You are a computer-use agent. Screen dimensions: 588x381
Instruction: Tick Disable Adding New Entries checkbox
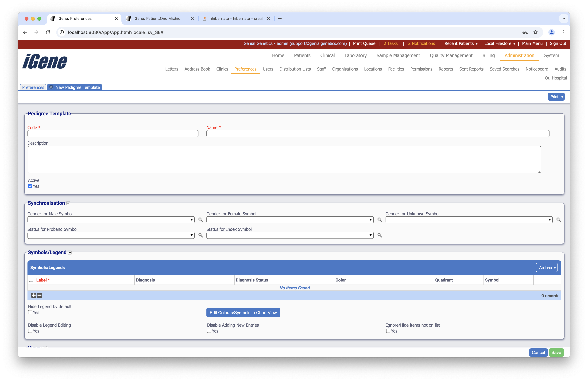[x=209, y=331]
